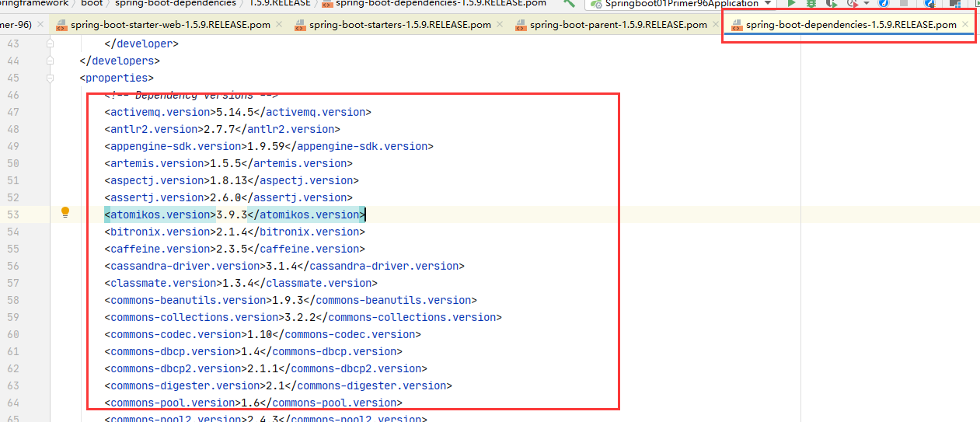
Task: Click the appengine-sdk.version 1.9.59 line
Action: point(269,146)
